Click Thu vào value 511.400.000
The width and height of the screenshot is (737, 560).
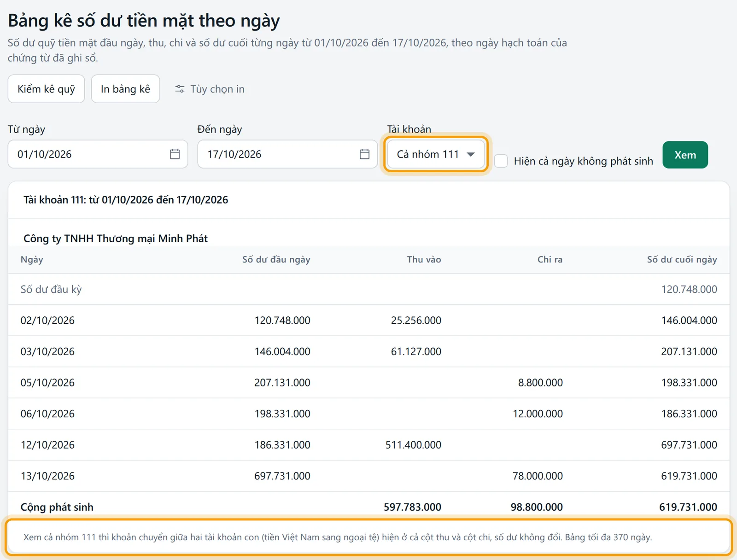point(413,445)
